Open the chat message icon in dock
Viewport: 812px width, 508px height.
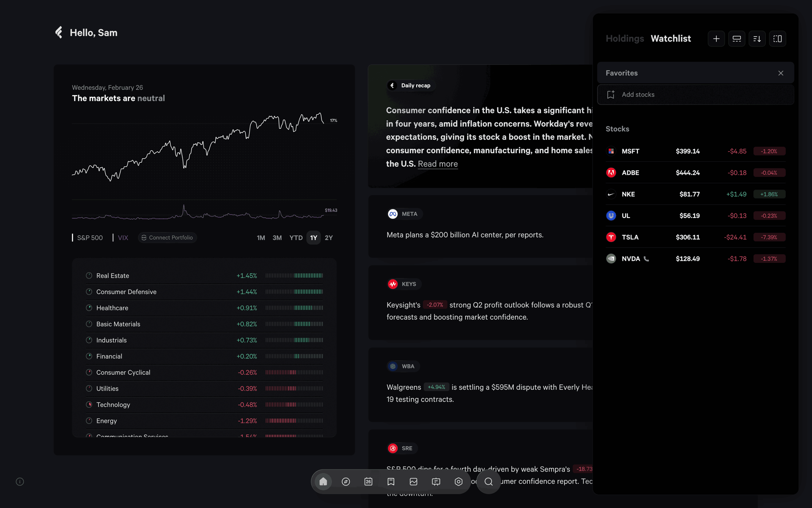pyautogui.click(x=436, y=481)
